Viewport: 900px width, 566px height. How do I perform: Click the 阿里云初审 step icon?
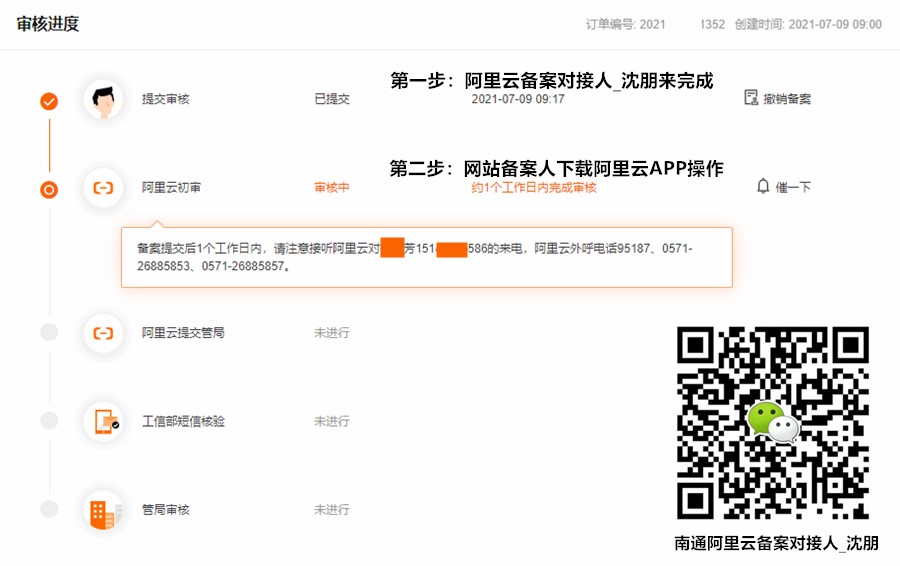tap(103, 187)
